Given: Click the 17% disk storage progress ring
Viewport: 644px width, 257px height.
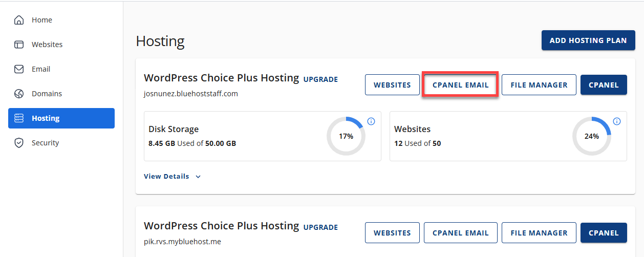Looking at the screenshot, I should (346, 136).
